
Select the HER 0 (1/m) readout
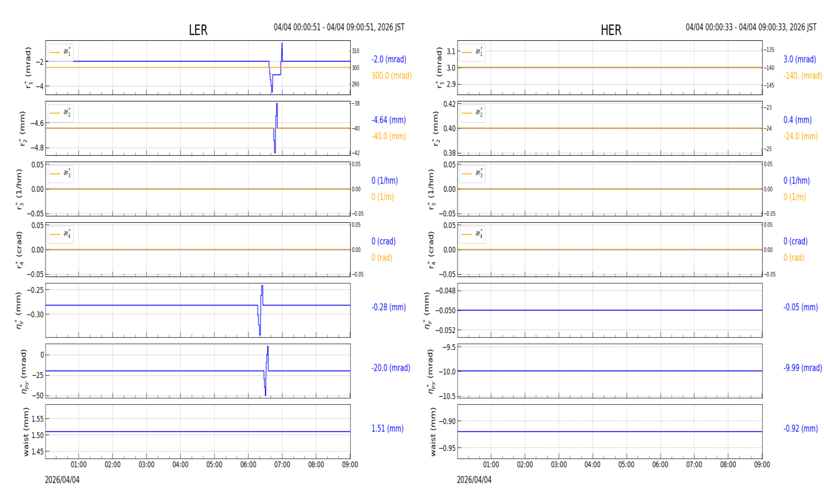[x=795, y=197]
